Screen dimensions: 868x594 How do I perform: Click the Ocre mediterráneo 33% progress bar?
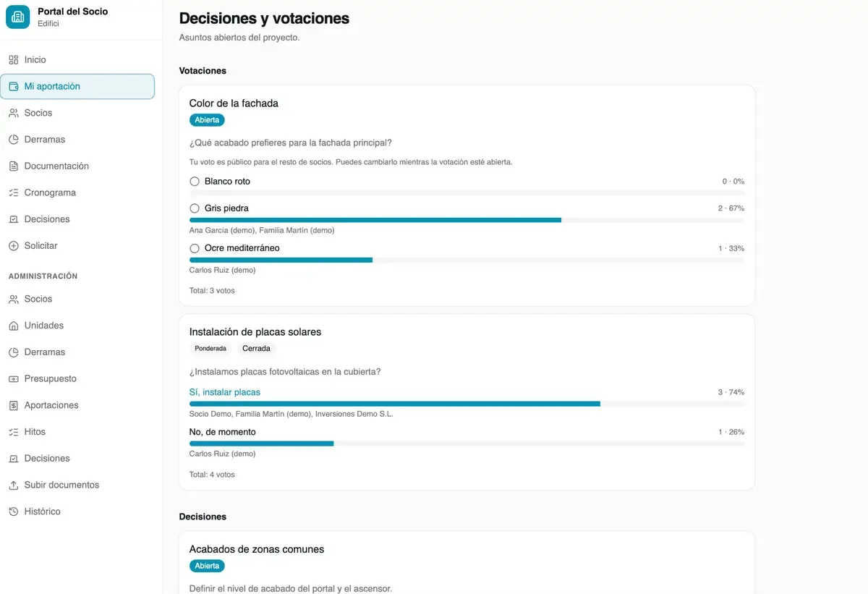467,260
